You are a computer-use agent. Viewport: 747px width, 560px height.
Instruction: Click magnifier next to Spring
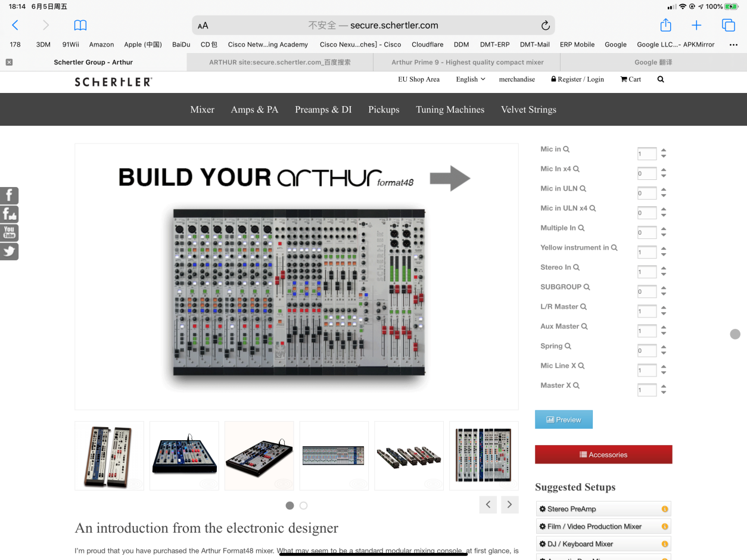point(568,346)
